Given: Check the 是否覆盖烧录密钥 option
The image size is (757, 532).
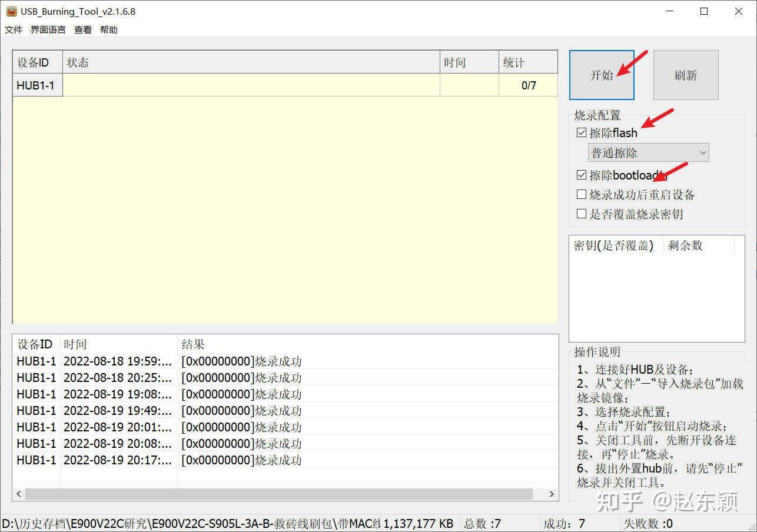Looking at the screenshot, I should (x=581, y=213).
